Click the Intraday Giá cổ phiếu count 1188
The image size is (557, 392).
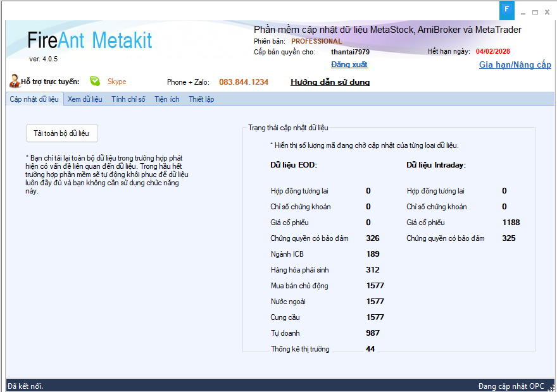(511, 223)
